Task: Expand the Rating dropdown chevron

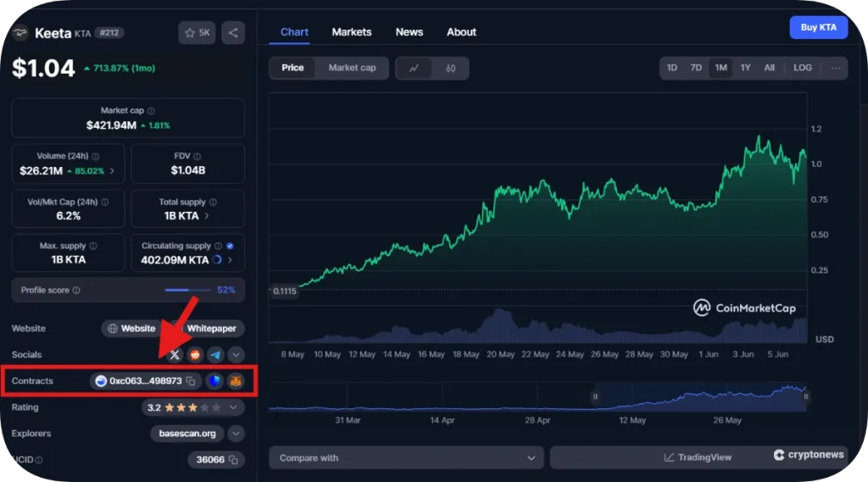Action: pos(234,407)
